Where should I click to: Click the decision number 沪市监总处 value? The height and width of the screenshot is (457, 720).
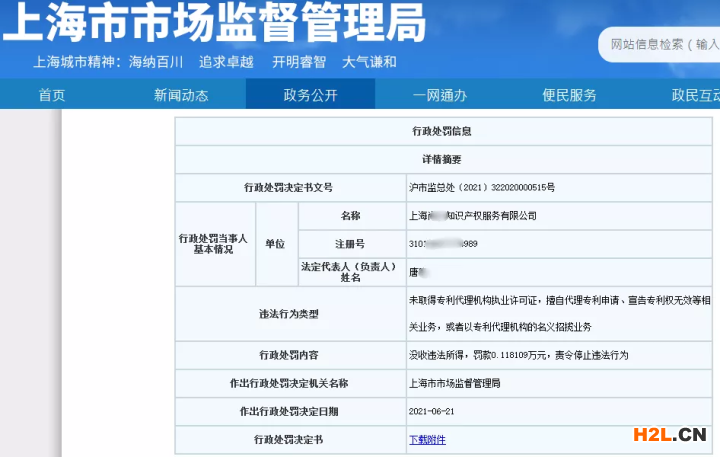click(481, 187)
